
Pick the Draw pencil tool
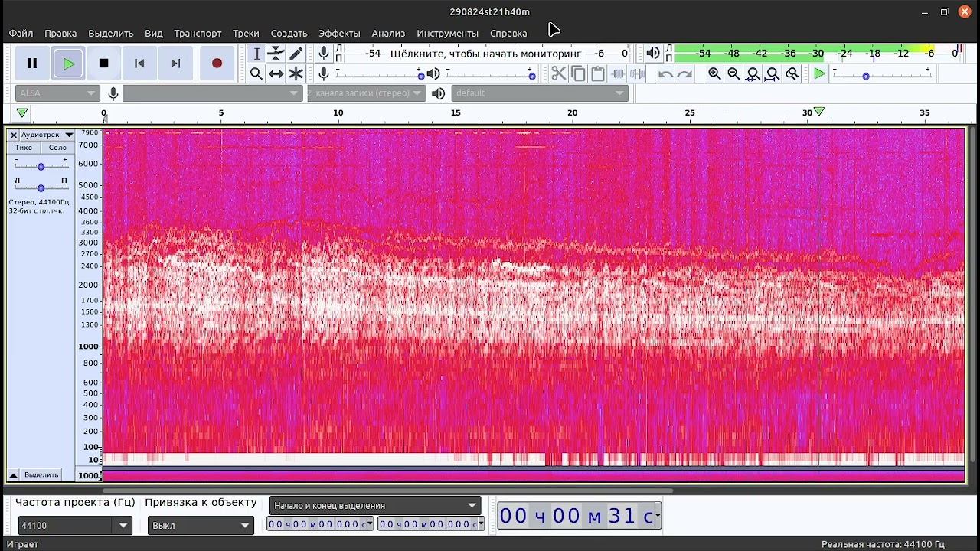click(x=296, y=54)
